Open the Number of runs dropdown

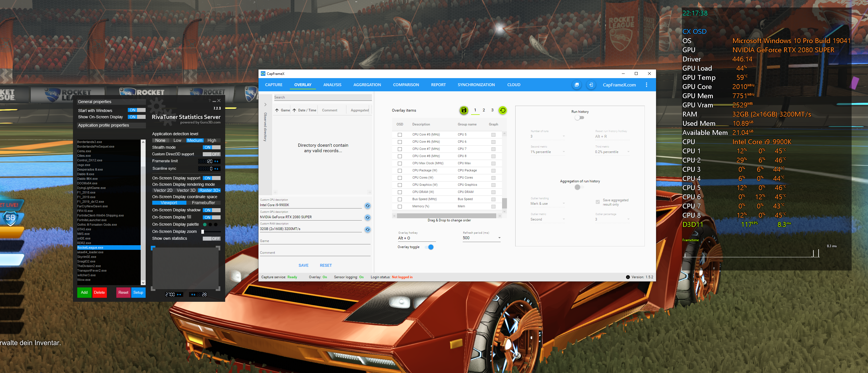(x=548, y=136)
